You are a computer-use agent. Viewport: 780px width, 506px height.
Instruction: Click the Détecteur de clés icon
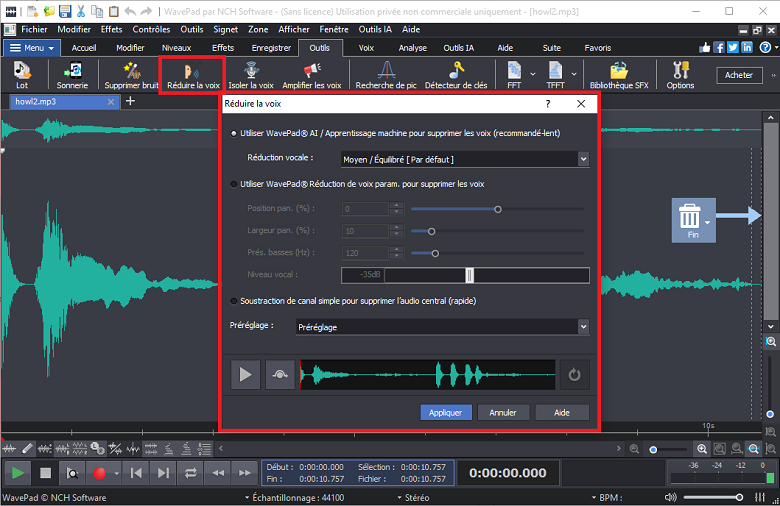(x=456, y=71)
